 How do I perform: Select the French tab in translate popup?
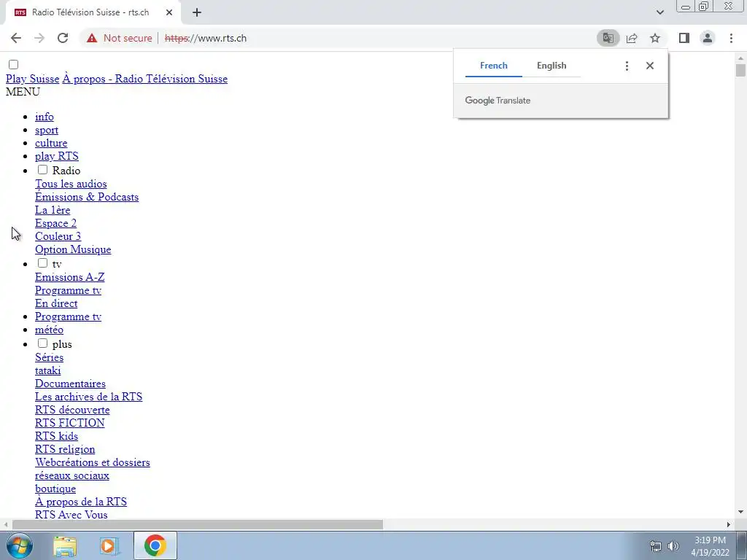click(x=494, y=66)
